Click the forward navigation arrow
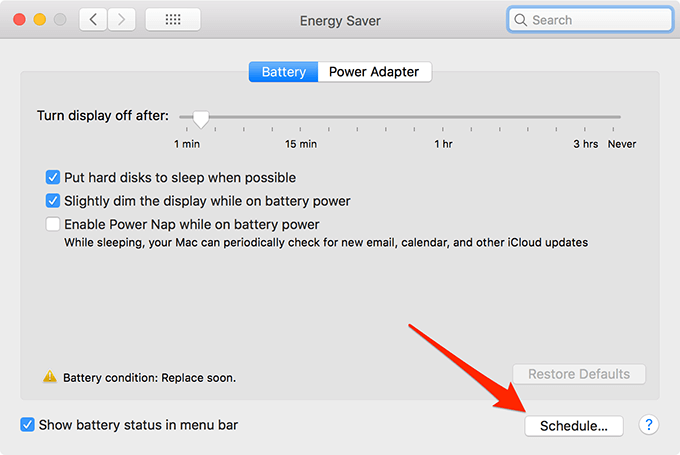The height and width of the screenshot is (455, 680). (x=122, y=19)
